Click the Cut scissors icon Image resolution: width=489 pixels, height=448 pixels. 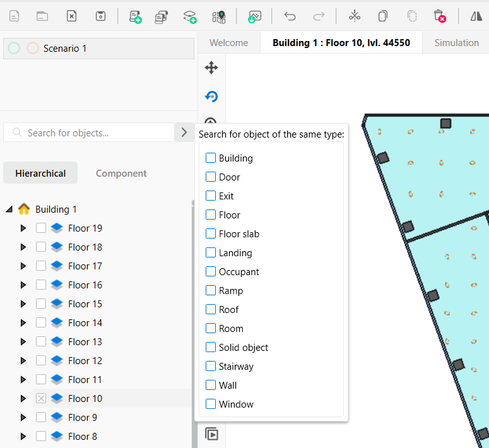click(x=354, y=16)
